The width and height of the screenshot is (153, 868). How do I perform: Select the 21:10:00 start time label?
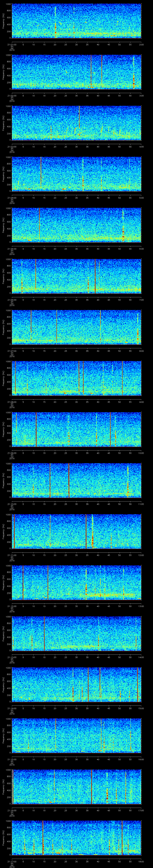[x=12, y=504]
